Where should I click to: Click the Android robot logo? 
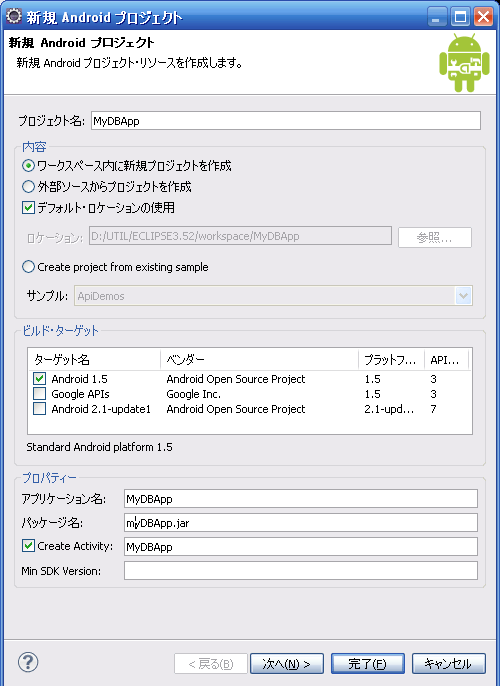pyautogui.click(x=464, y=63)
